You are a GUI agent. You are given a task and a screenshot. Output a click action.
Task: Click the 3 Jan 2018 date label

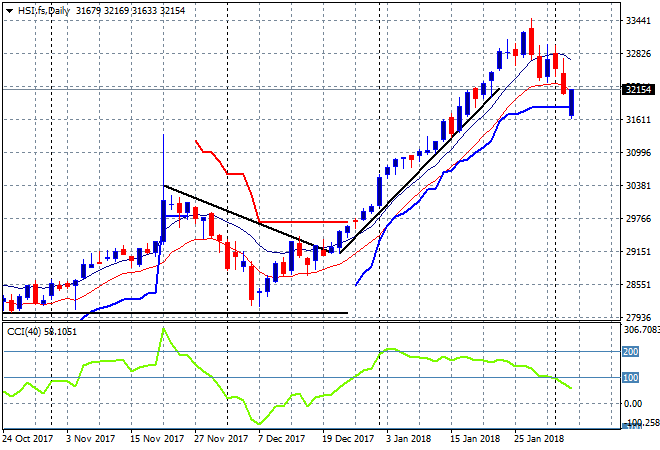pyautogui.click(x=409, y=439)
